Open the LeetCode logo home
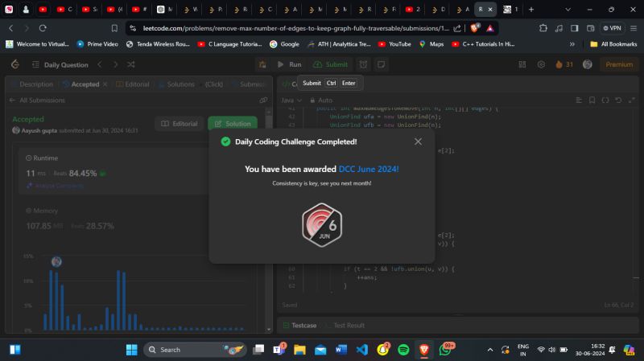The width and height of the screenshot is (644, 361). pyautogui.click(x=15, y=64)
